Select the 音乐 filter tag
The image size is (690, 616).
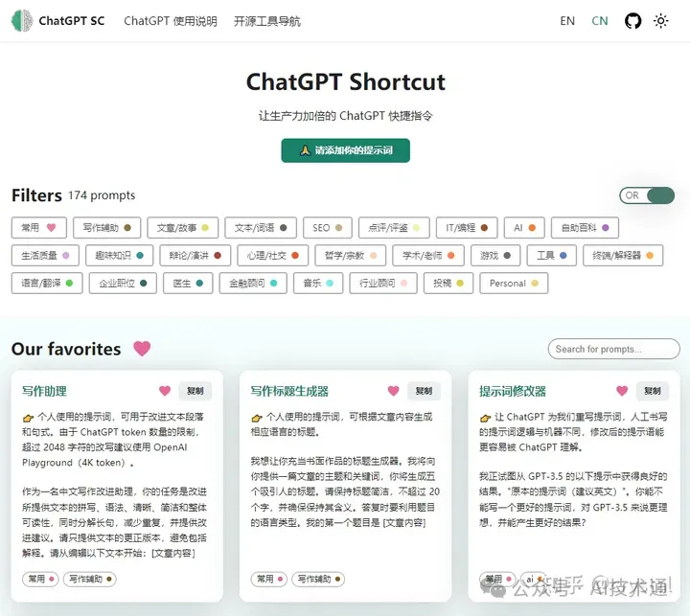click(x=318, y=283)
